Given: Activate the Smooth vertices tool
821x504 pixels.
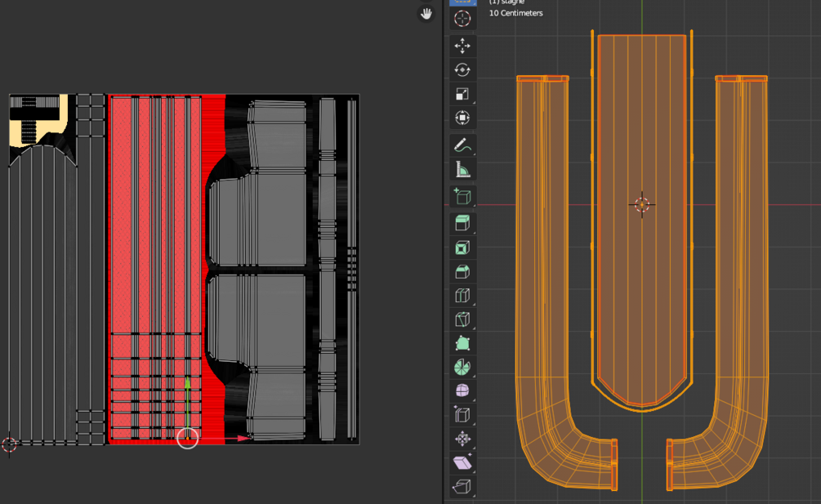Looking at the screenshot, I should (x=462, y=391).
